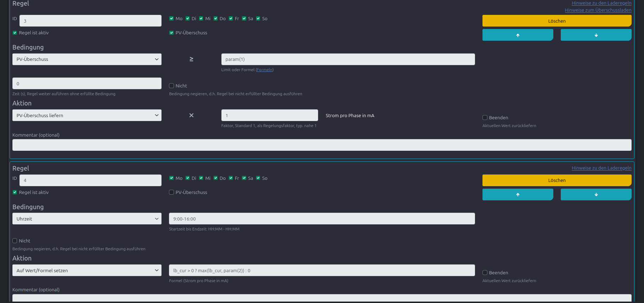The width and height of the screenshot is (644, 303).
Task: Click rule 3 Kommentar text field
Action: point(322,145)
